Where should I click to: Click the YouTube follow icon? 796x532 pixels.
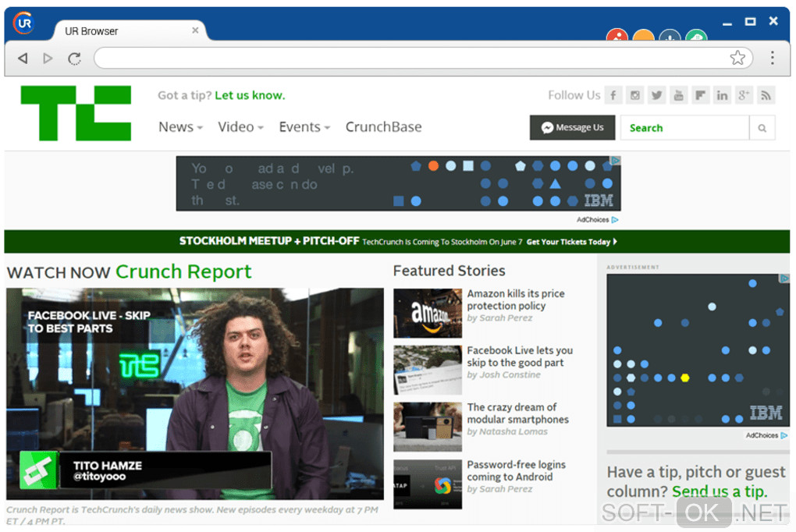pos(679,95)
